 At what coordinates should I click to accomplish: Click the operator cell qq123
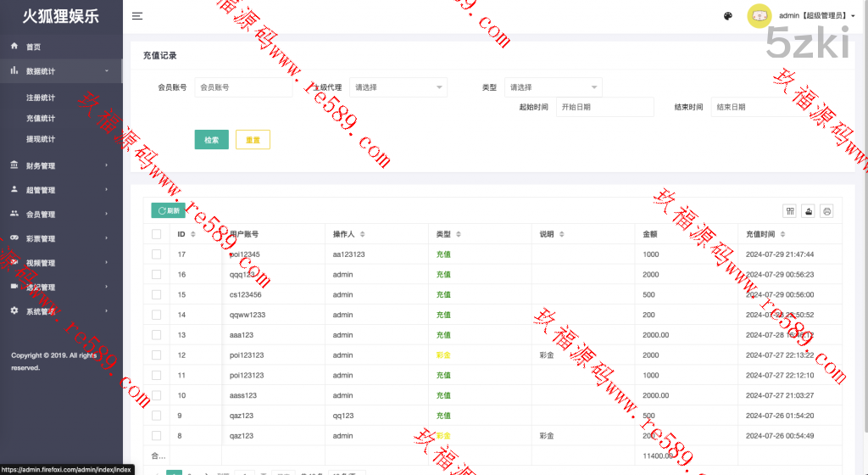[343, 416]
